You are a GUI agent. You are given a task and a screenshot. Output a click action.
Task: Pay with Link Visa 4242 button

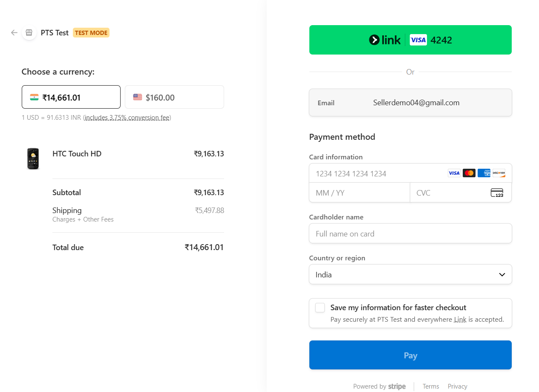tap(410, 40)
